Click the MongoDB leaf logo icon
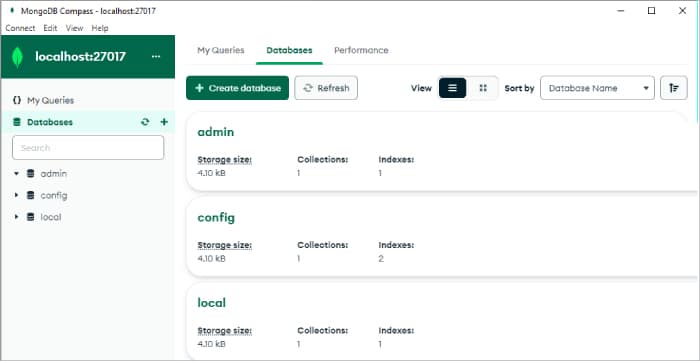 17,57
